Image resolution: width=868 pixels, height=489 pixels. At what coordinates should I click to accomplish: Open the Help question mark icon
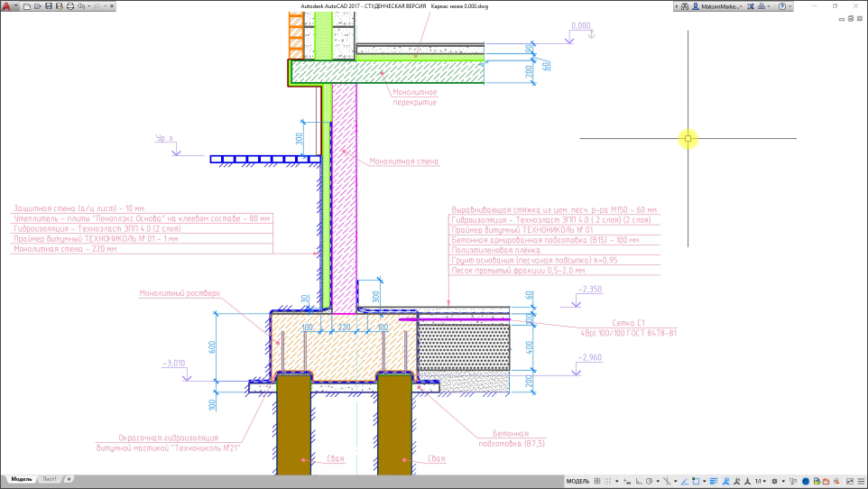(782, 6)
